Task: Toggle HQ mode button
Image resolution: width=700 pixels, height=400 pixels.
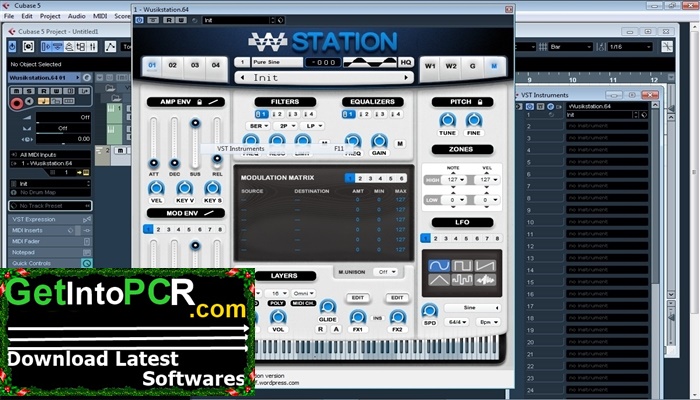Action: coord(406,62)
